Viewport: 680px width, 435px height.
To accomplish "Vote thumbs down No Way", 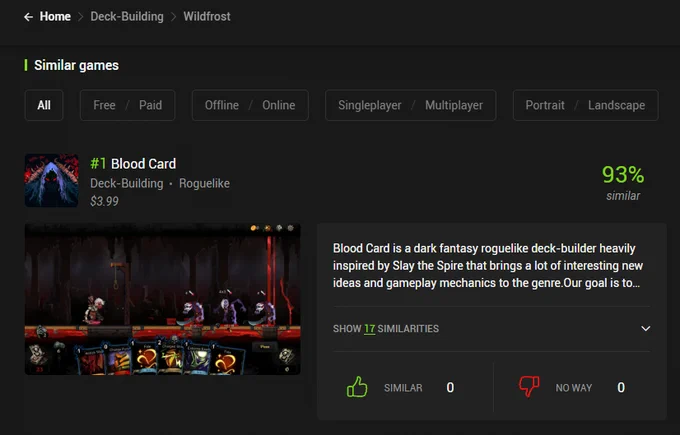I will click(529, 387).
